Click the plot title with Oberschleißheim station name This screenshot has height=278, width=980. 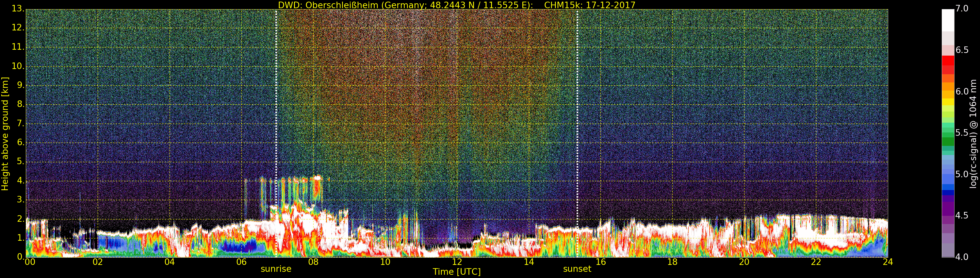click(457, 5)
